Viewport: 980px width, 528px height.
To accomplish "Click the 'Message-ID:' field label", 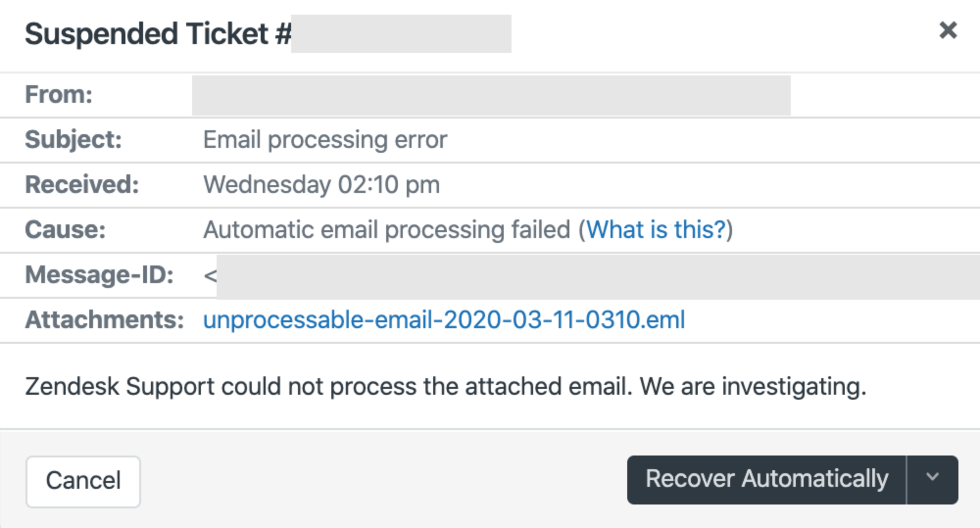I will click(99, 275).
